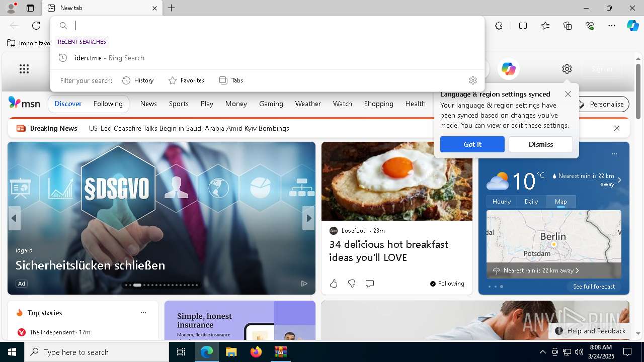Open the profile avatar icon

11,8
